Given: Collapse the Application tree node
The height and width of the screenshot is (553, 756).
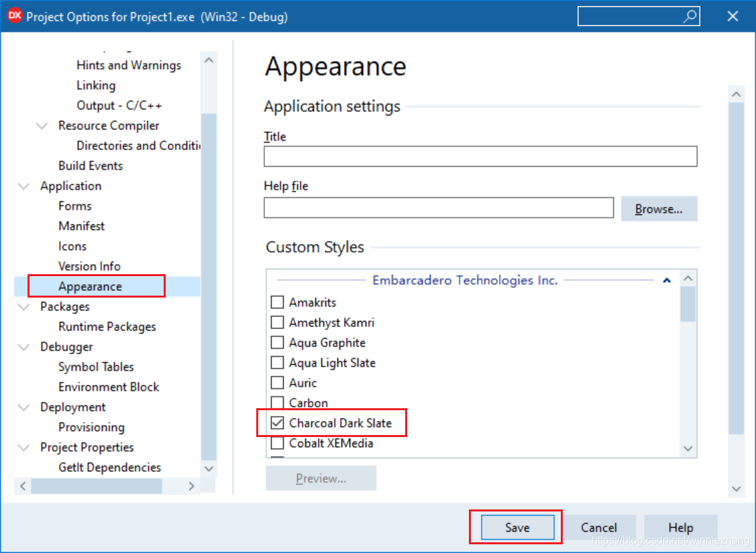Looking at the screenshot, I should (x=23, y=186).
